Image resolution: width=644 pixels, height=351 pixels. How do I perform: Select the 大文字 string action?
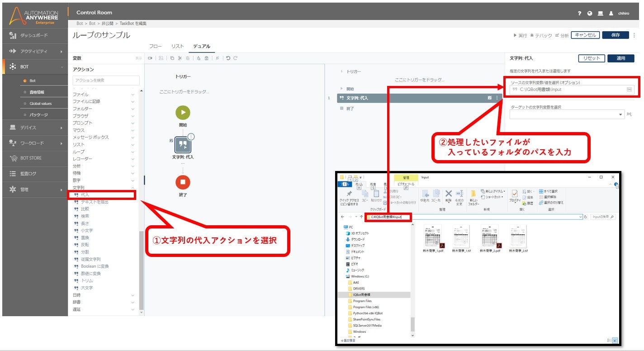[86, 288]
